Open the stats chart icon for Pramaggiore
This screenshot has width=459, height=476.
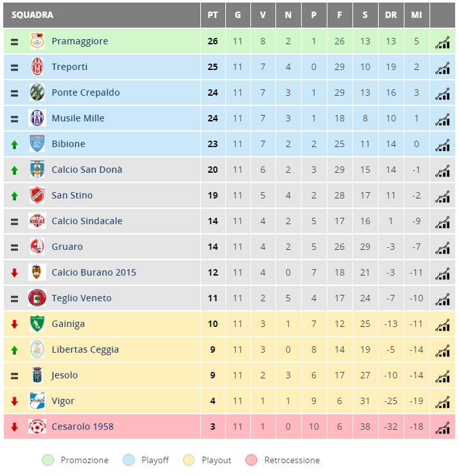pyautogui.click(x=442, y=42)
